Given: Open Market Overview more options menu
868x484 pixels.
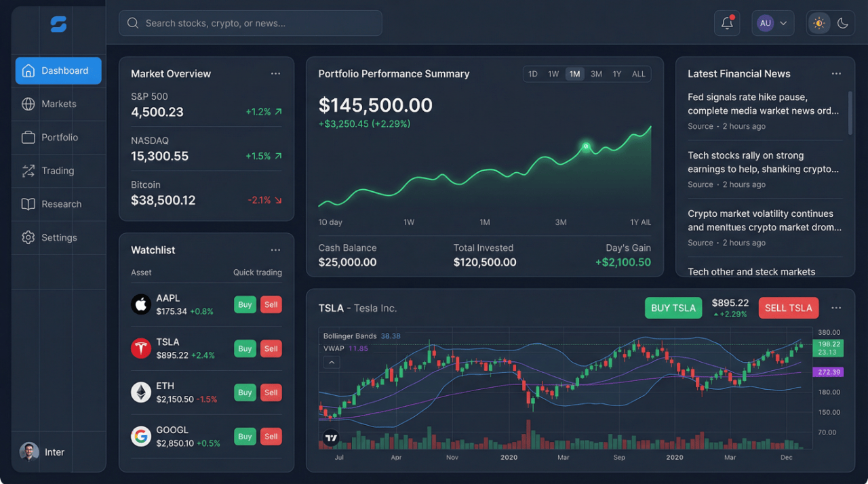Looking at the screenshot, I should 275,73.
